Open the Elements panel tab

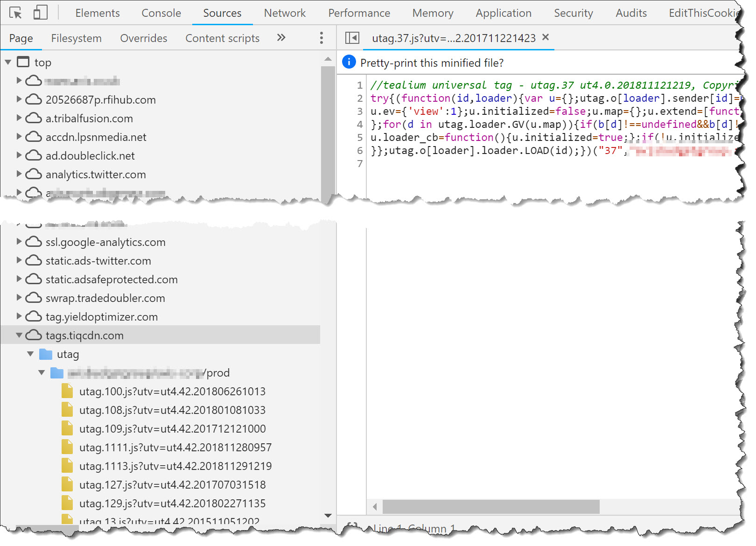pos(98,13)
